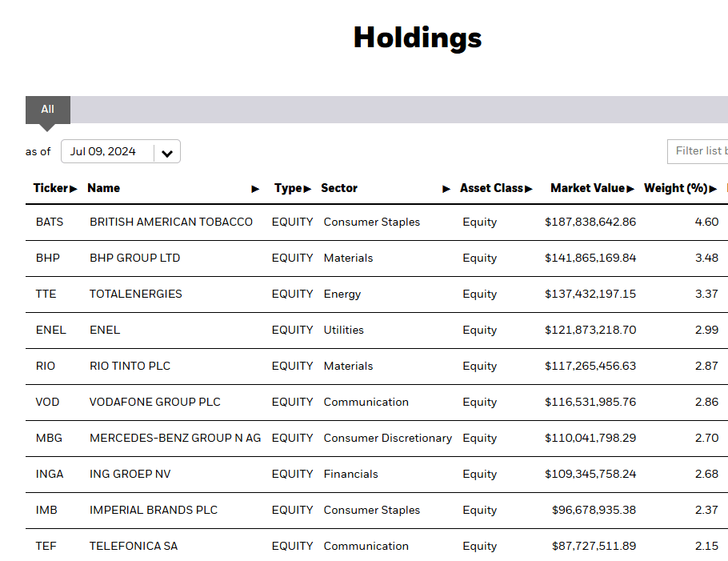Sort holdings by Market Value column arrow
The image size is (728, 561).
click(x=631, y=188)
